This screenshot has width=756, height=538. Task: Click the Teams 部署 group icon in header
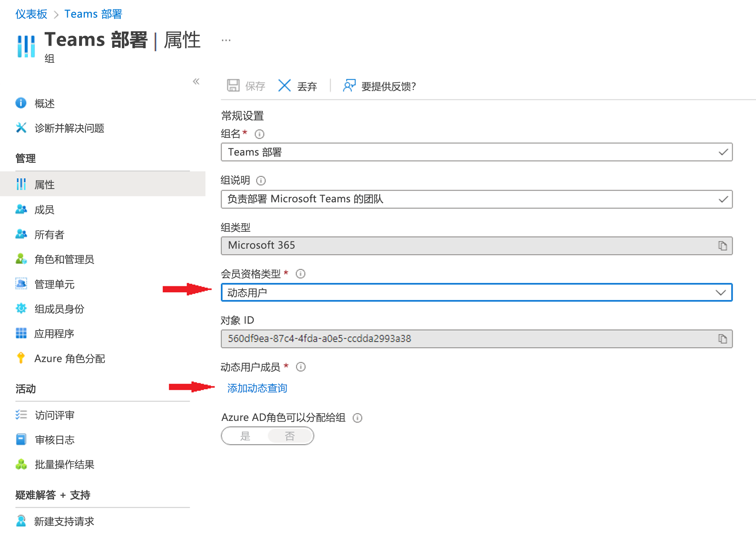[x=26, y=46]
